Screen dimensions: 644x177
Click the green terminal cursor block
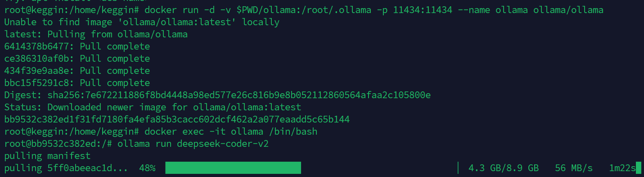coord(638,168)
